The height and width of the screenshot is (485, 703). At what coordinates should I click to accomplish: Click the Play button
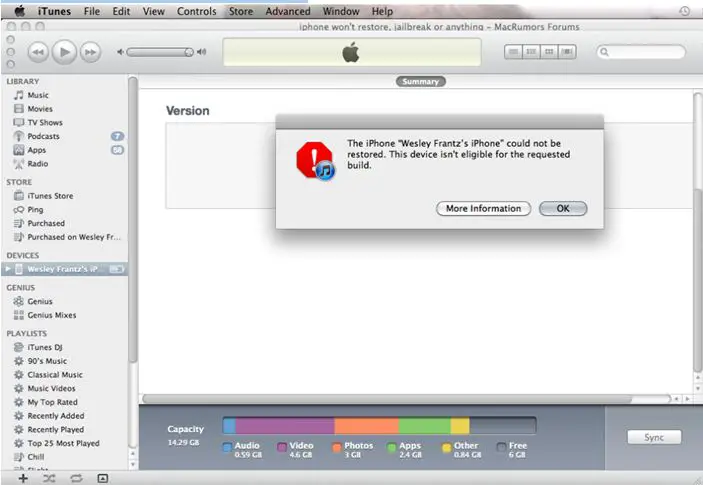click(64, 52)
